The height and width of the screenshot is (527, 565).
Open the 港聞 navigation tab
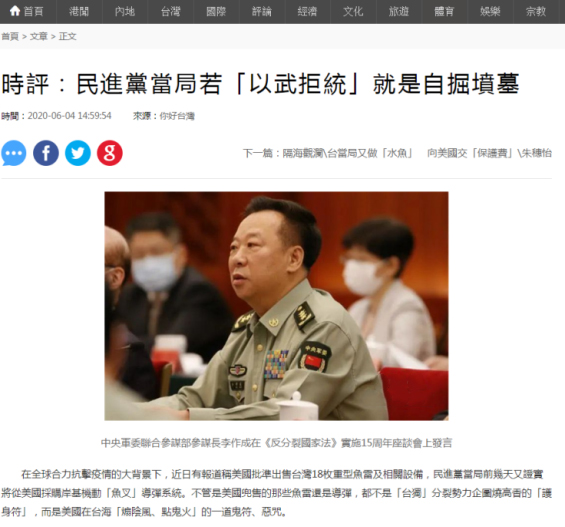pos(79,12)
